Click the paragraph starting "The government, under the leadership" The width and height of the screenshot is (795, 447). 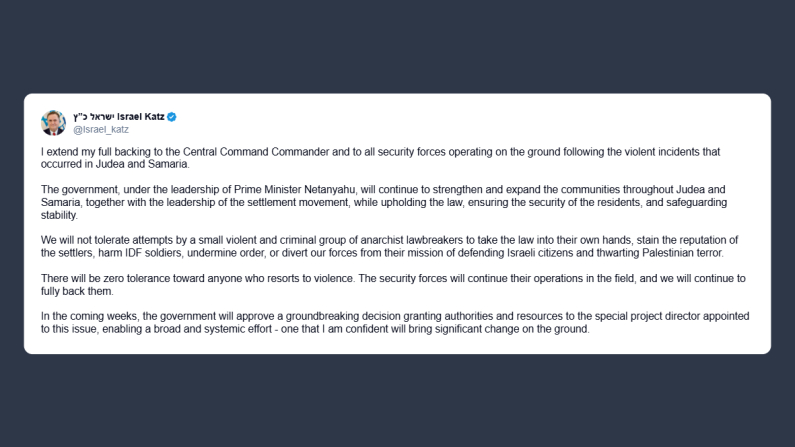380,201
